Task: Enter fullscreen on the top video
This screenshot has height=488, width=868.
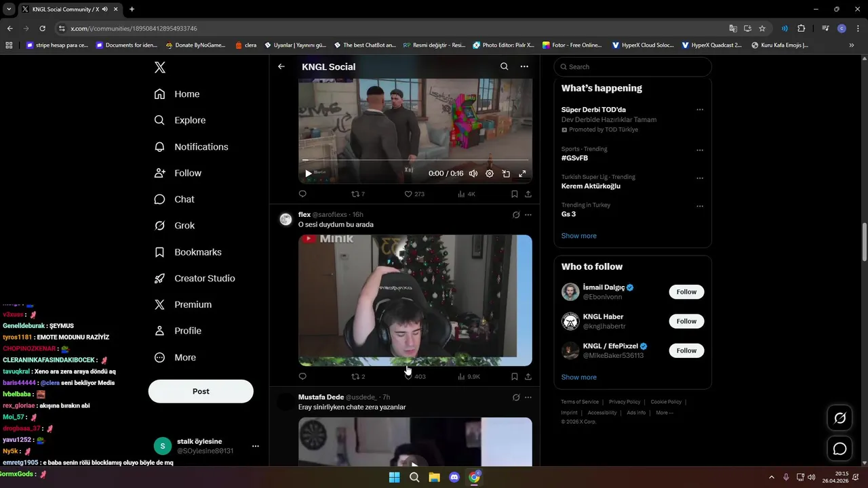Action: coord(522,174)
